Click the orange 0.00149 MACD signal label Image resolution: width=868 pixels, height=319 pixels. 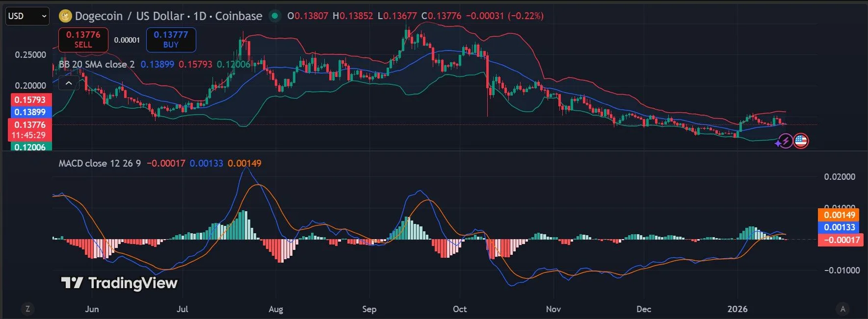839,215
